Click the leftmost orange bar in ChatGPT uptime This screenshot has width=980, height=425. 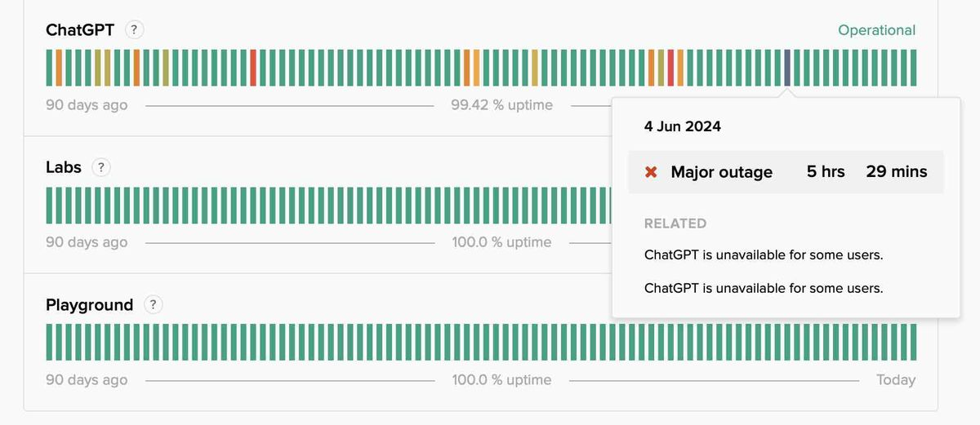pos(59,68)
